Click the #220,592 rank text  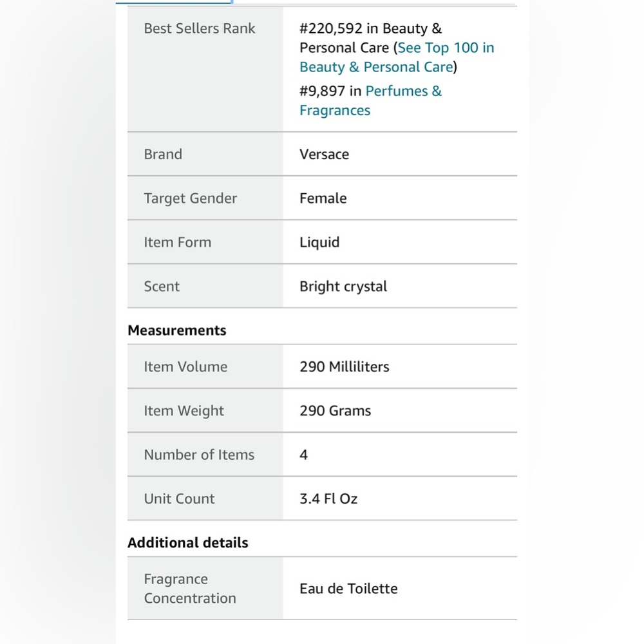(x=330, y=28)
